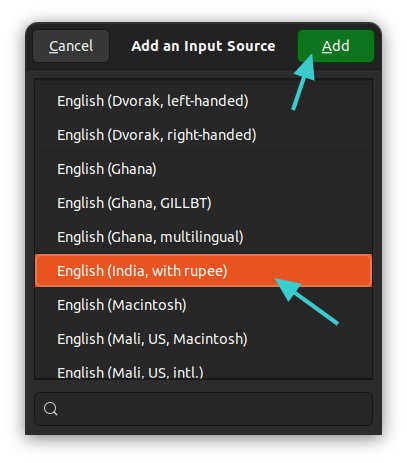407x463 pixels.
Task: Select English (Ghana, multilingual) entry
Action: point(203,237)
